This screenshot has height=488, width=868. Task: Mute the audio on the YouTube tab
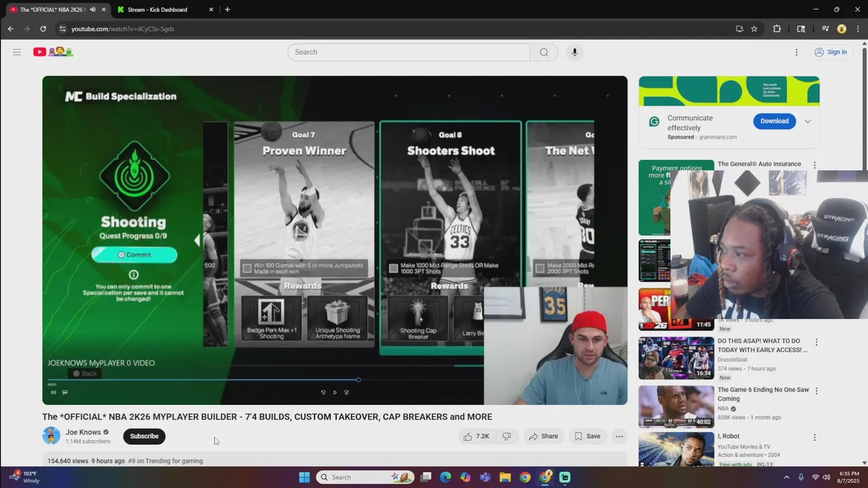[93, 9]
